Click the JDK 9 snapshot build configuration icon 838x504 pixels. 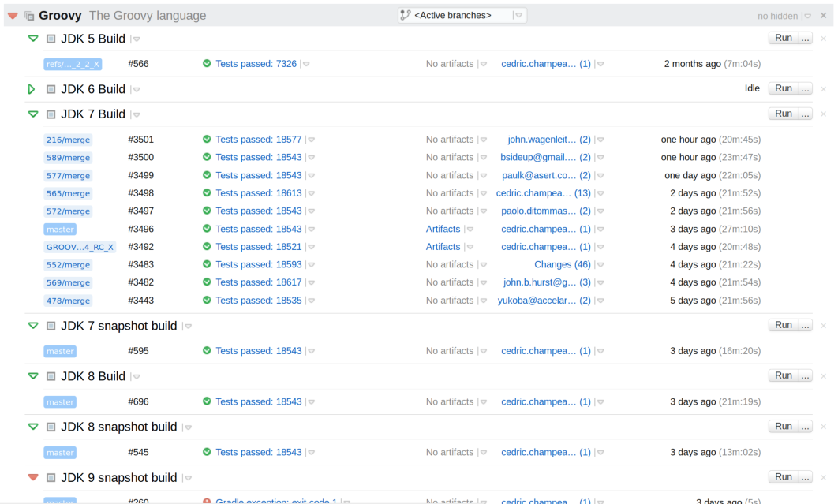click(51, 478)
